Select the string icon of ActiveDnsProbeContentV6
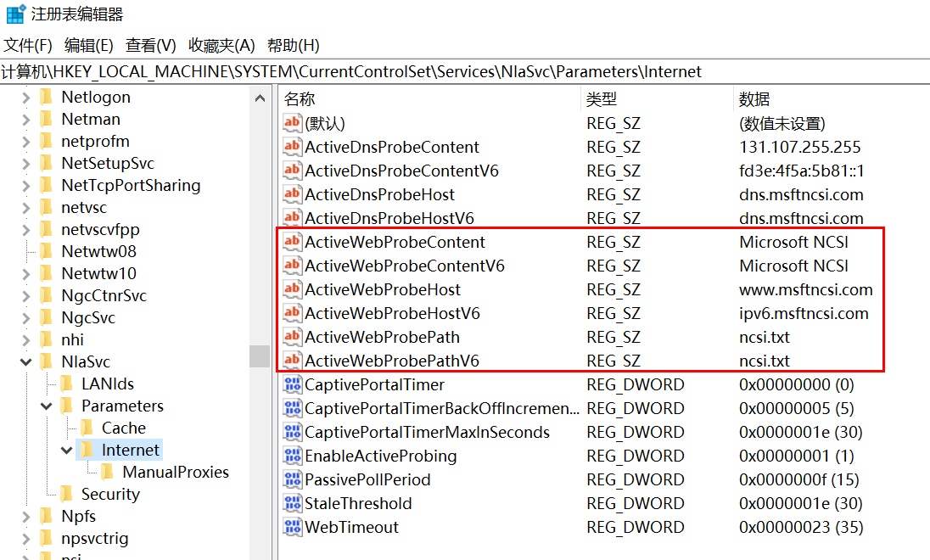This screenshot has width=930, height=560. coord(292,171)
